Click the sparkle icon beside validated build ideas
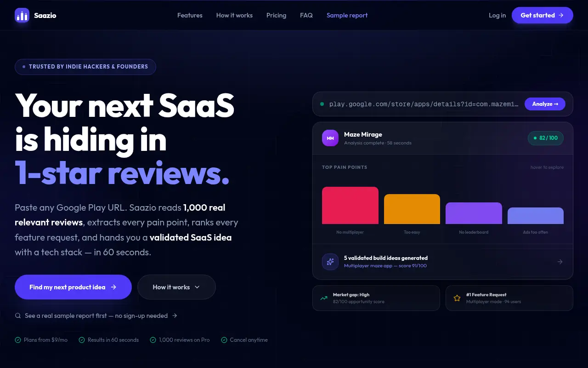 click(330, 262)
